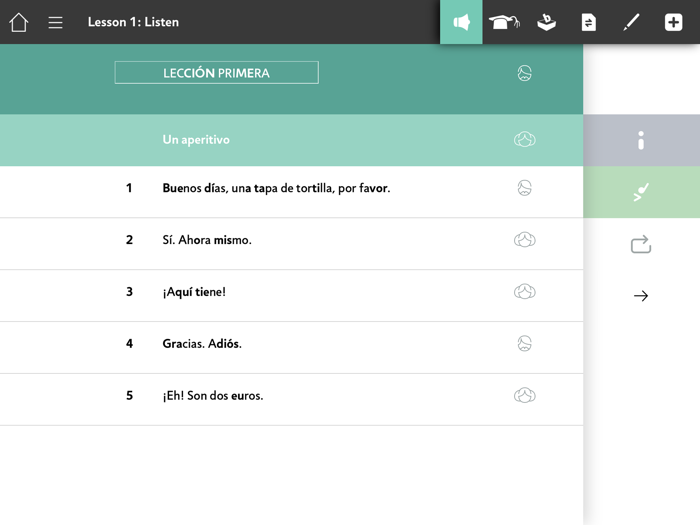Select the Listen megaphone tab
The height and width of the screenshot is (525, 700).
[461, 22]
